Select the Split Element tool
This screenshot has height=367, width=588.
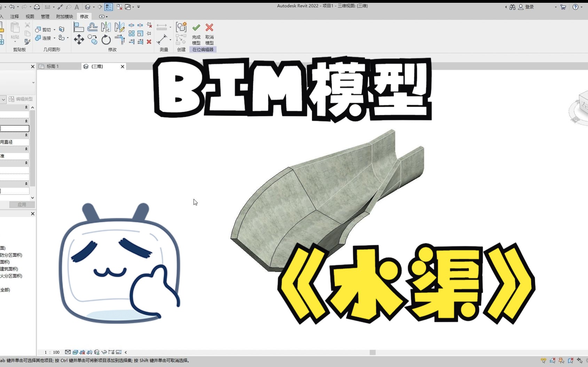132,25
